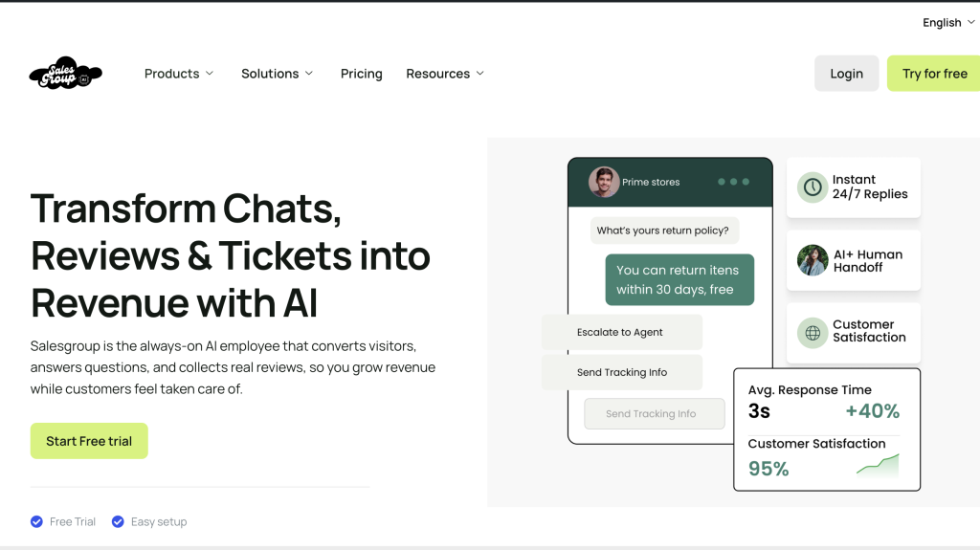Click the blue checkmark next to Free Trial

37,522
